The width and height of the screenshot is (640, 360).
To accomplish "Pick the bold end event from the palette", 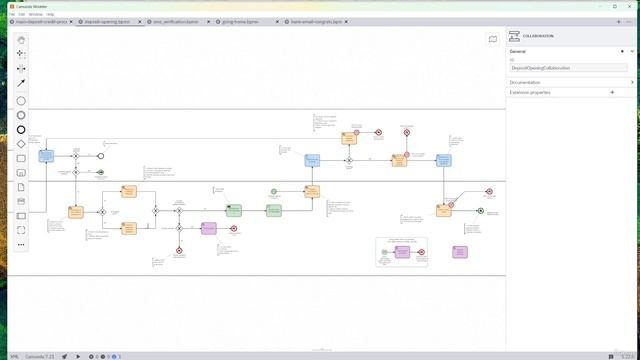I will pyautogui.click(x=21, y=130).
